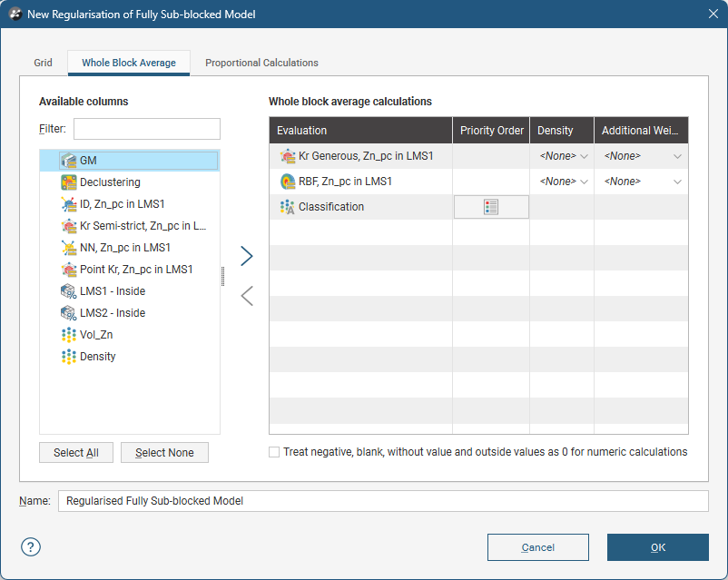Confirm the dialog with OK
Image resolution: width=728 pixels, height=580 pixels.
[657, 547]
